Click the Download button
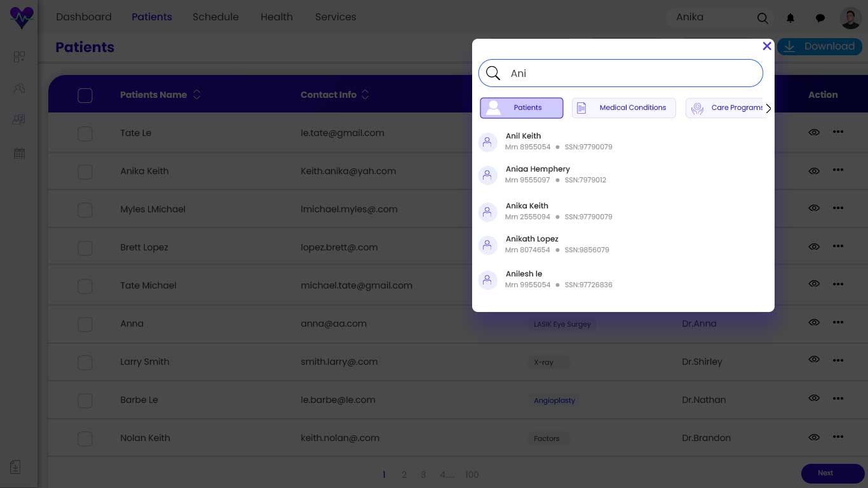Viewport: 868px width, 488px height. 820,46
